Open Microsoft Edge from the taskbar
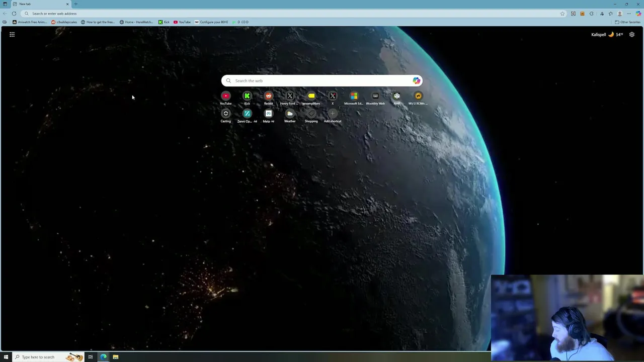 103,357
